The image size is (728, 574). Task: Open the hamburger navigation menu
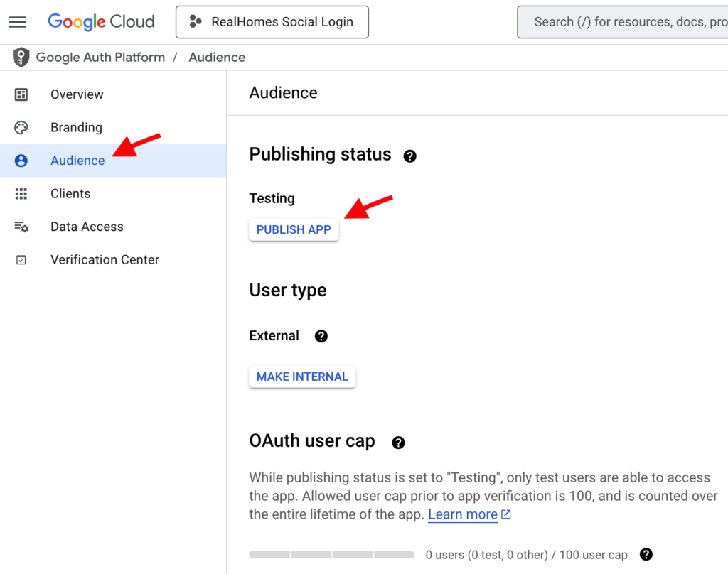(18, 22)
